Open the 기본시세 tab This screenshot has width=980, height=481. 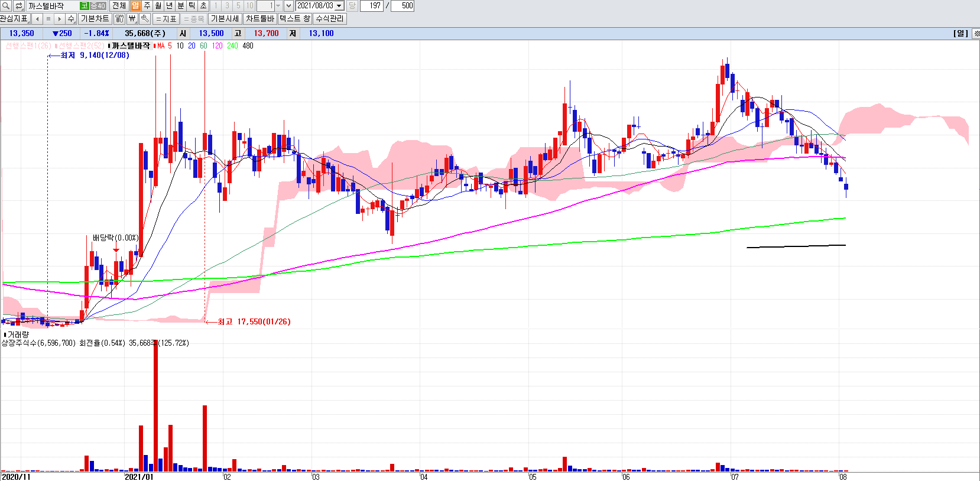pos(225,19)
